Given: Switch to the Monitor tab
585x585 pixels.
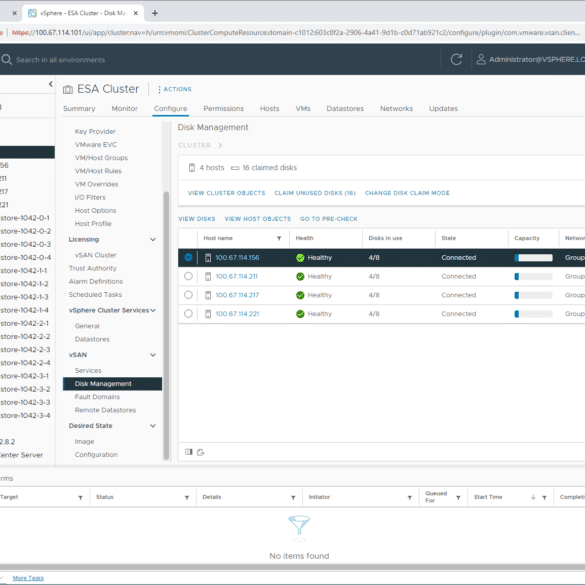Looking at the screenshot, I should click(125, 109).
